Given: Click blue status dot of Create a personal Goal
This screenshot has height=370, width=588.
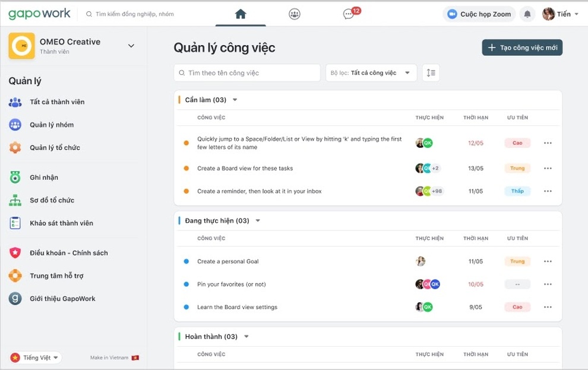Looking at the screenshot, I should (x=186, y=261).
